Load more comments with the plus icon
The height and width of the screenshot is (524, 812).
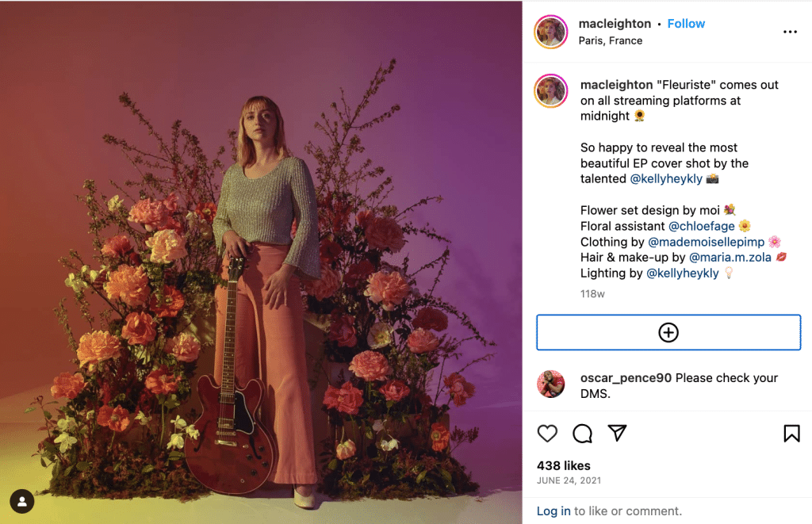point(668,332)
